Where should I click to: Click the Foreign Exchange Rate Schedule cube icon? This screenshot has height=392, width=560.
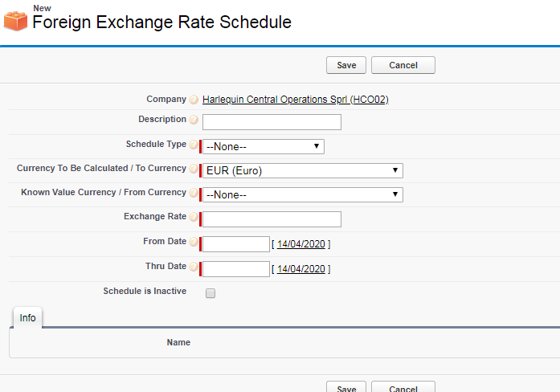[15, 21]
